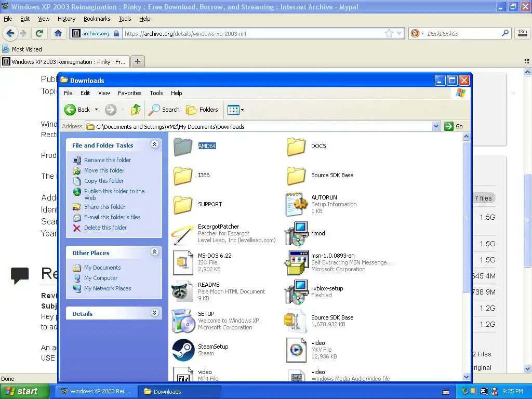Viewport: 532px width, 399px height.
Task: Open the URL bar history dropdown
Action: pyautogui.click(x=400, y=33)
